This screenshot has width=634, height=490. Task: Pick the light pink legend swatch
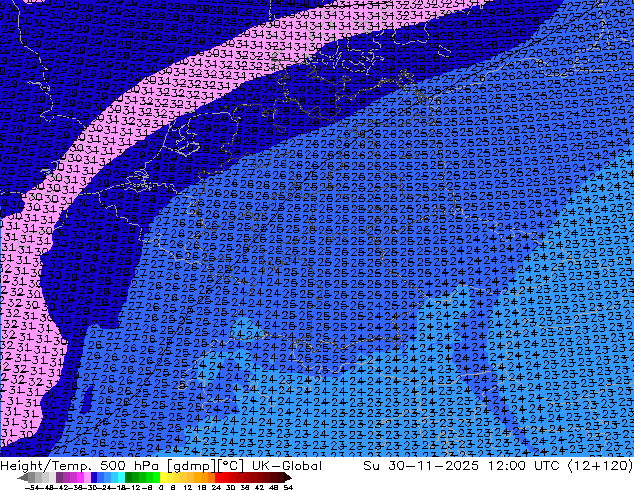click(x=87, y=477)
